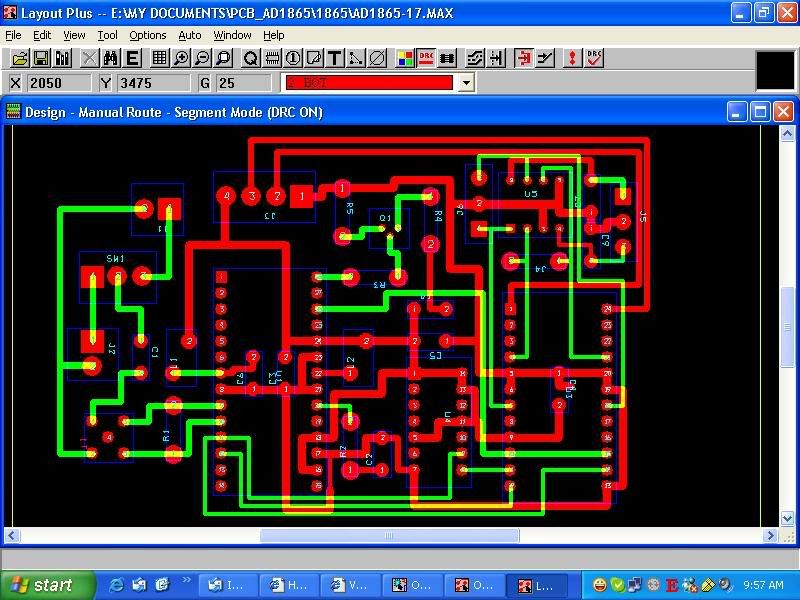Screen dimensions: 800x600
Task: Enable Auto Path Route mode icon
Action: 474,58
